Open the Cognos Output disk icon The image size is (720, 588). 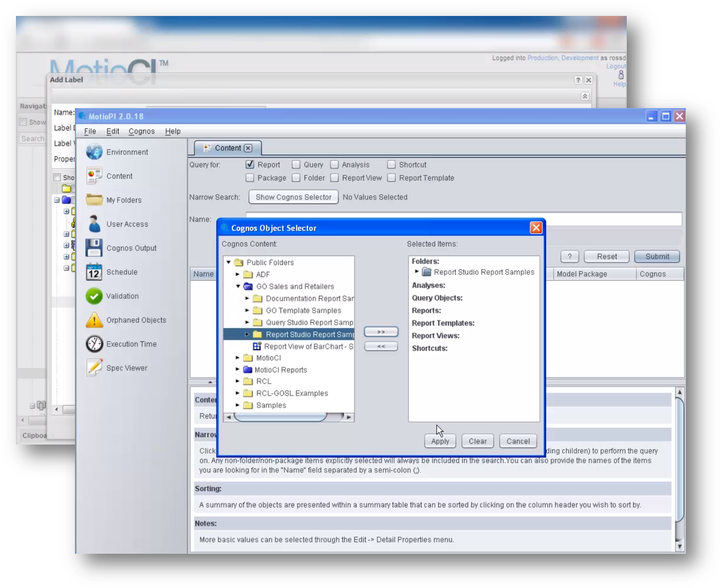94,248
